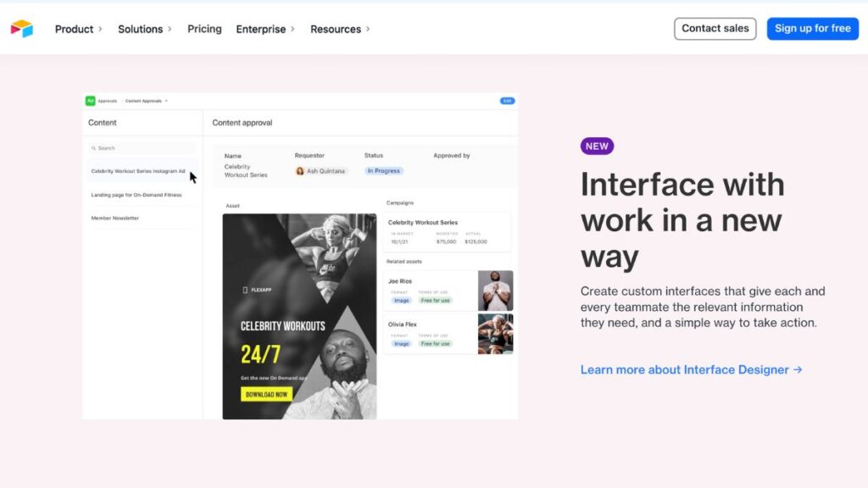Open the Solutions dropdown chevron
868x488 pixels.
click(170, 29)
